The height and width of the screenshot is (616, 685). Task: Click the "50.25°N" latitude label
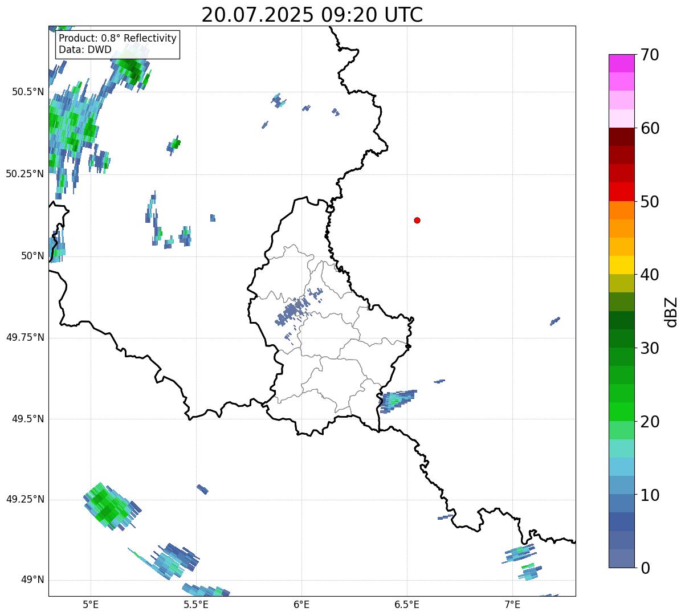click(25, 174)
